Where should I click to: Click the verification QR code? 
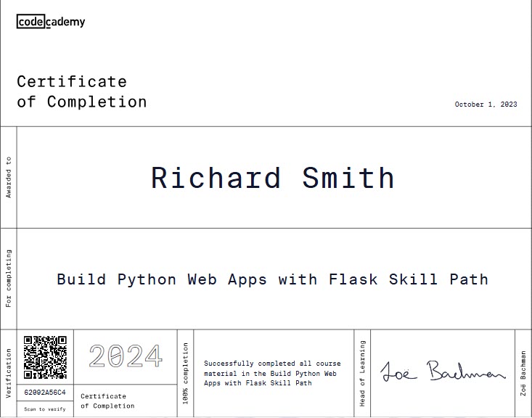[x=45, y=357]
